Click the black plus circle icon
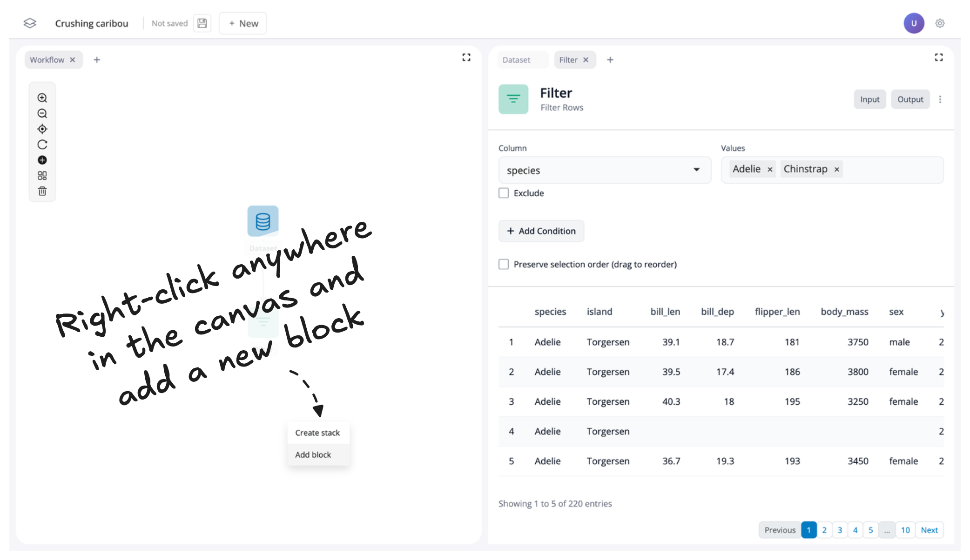The width and height of the screenshot is (970, 560). pyautogui.click(x=42, y=160)
